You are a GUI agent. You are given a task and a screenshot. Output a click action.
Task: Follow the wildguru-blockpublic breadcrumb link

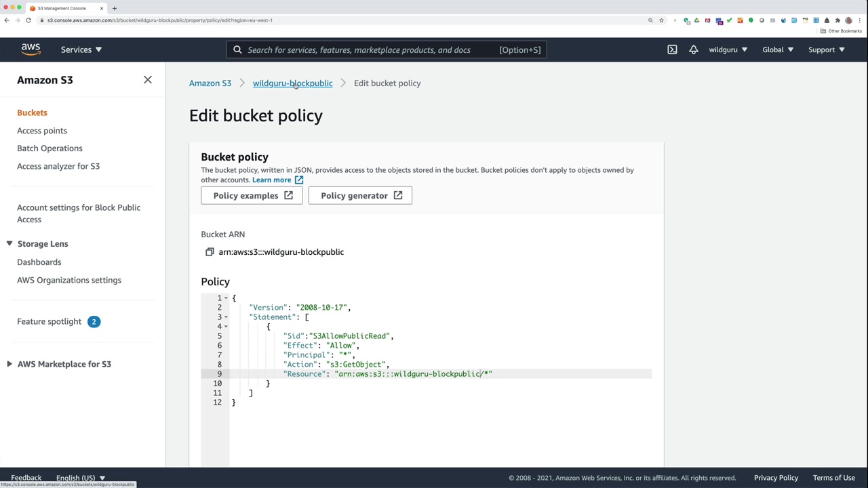[292, 83]
